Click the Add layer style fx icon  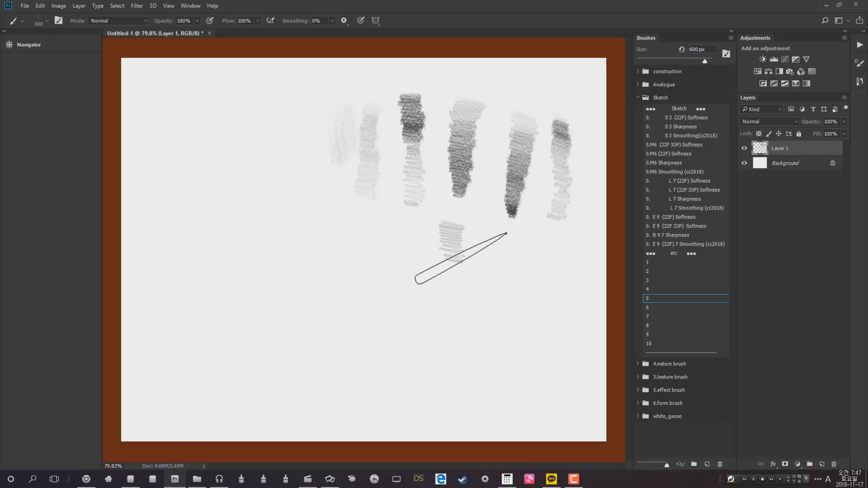click(x=773, y=464)
